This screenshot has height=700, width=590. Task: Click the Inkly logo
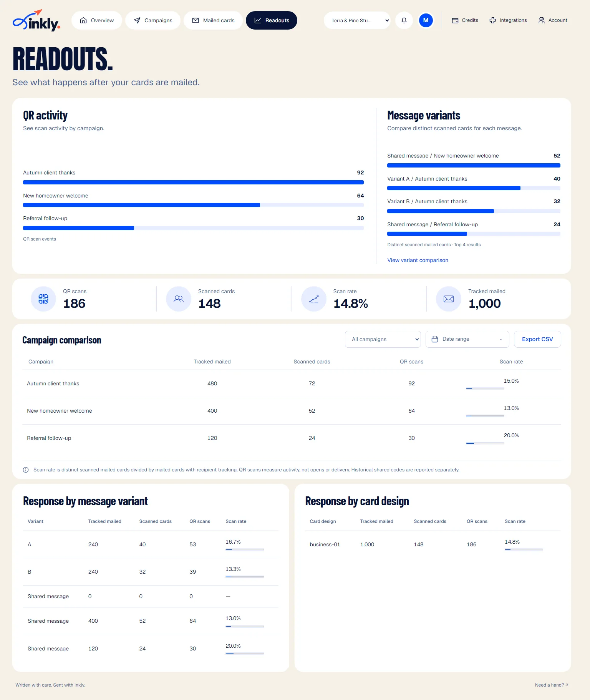click(x=36, y=20)
